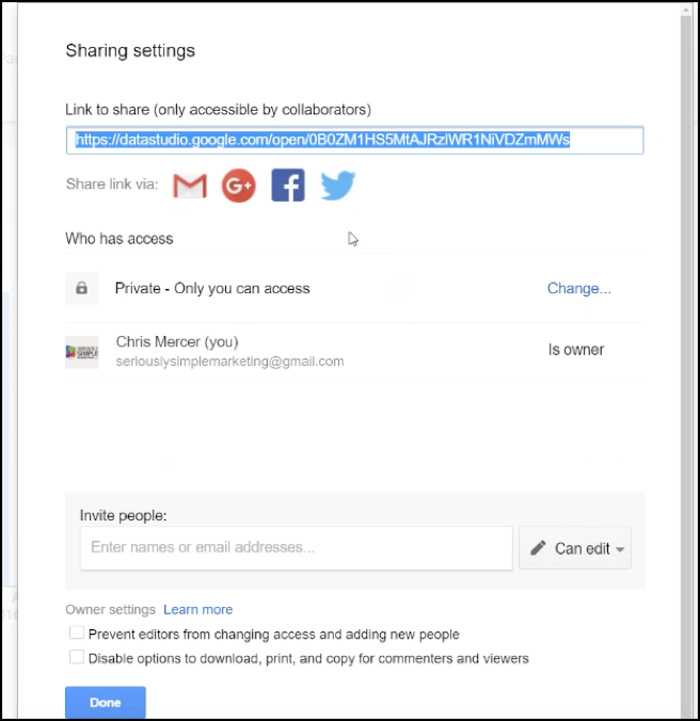The image size is (700, 721).
Task: Select the seriouslysimplemarketing@gmail.com email text
Action: coord(230,361)
